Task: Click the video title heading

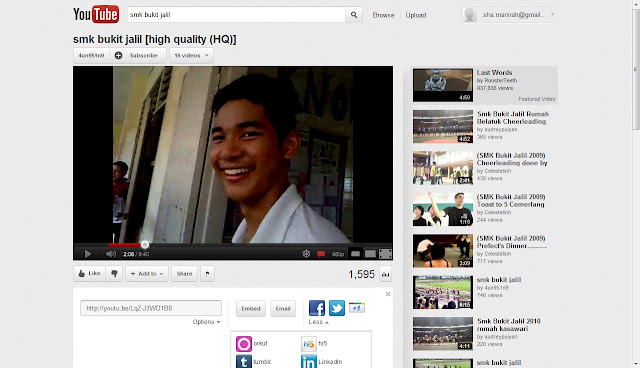Action: 155,40
